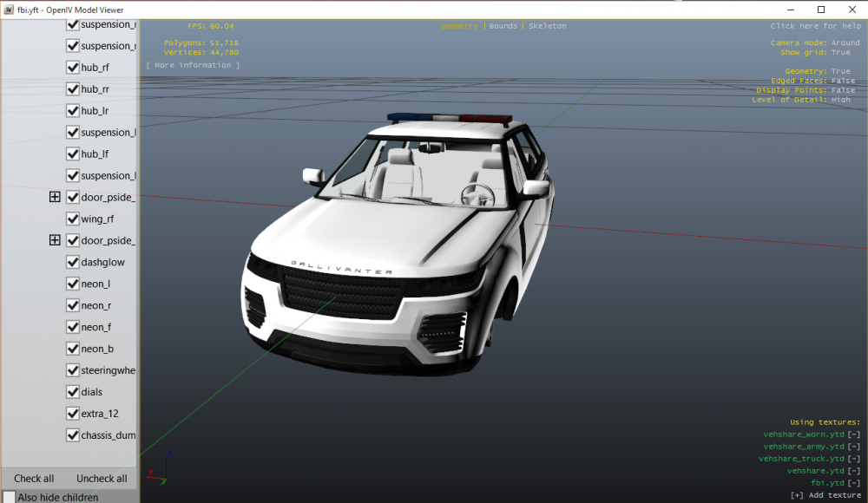Click the vehshare_truck.ytd texture name
This screenshot has height=503, width=868.
tap(801, 459)
